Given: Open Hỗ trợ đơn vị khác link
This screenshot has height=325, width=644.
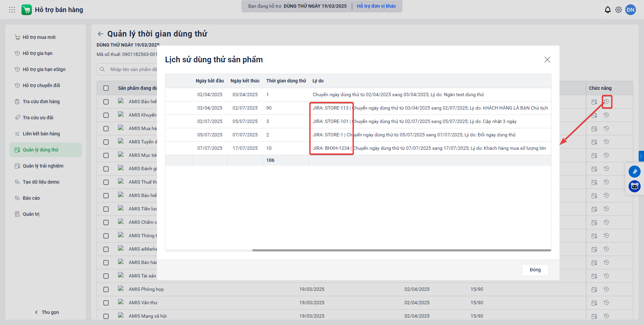Looking at the screenshot, I should coord(376,6).
